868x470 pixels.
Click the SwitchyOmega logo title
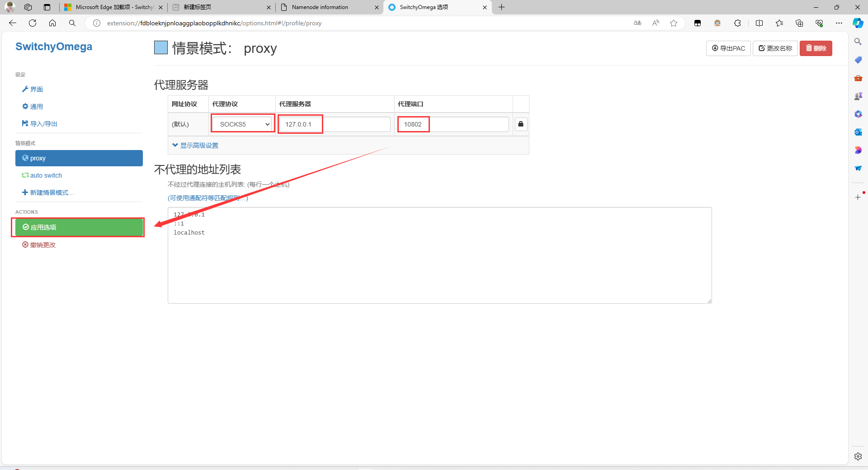click(x=54, y=47)
